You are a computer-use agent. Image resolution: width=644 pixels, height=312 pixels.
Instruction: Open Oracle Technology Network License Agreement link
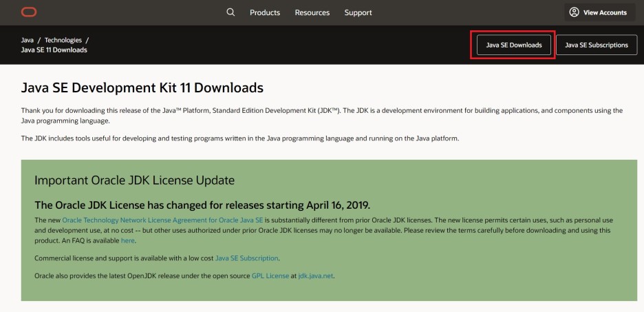(x=162, y=220)
